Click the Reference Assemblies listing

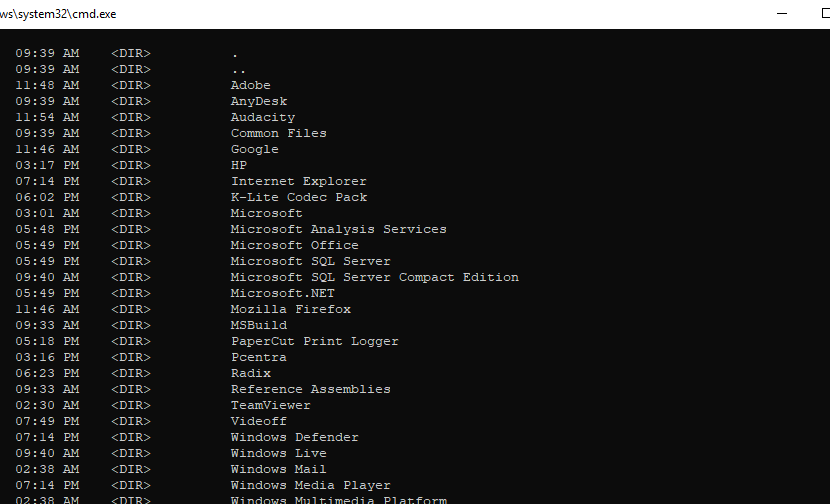(310, 389)
